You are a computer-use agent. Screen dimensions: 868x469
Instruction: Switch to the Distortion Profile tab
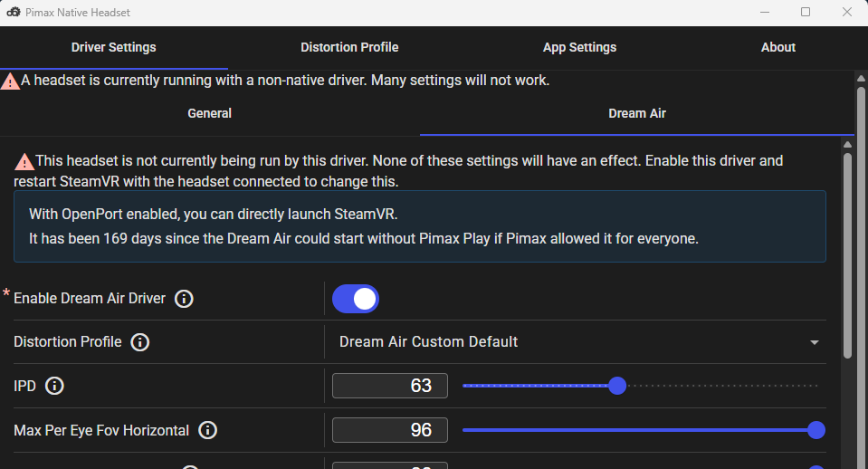tap(349, 48)
